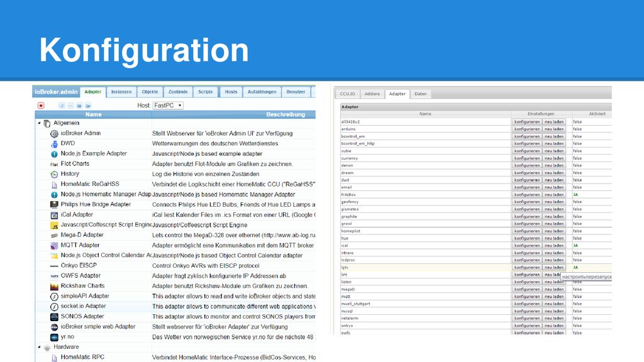Click konfigurieren for the muell_stuttgart adapter

click(x=527, y=304)
